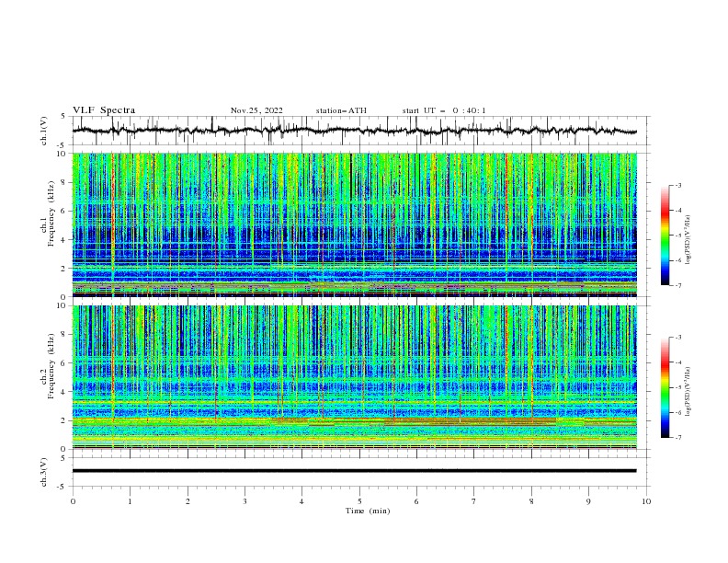The image size is (728, 563).
Task: Click the lower PSD color scale bar
Action: (665, 387)
